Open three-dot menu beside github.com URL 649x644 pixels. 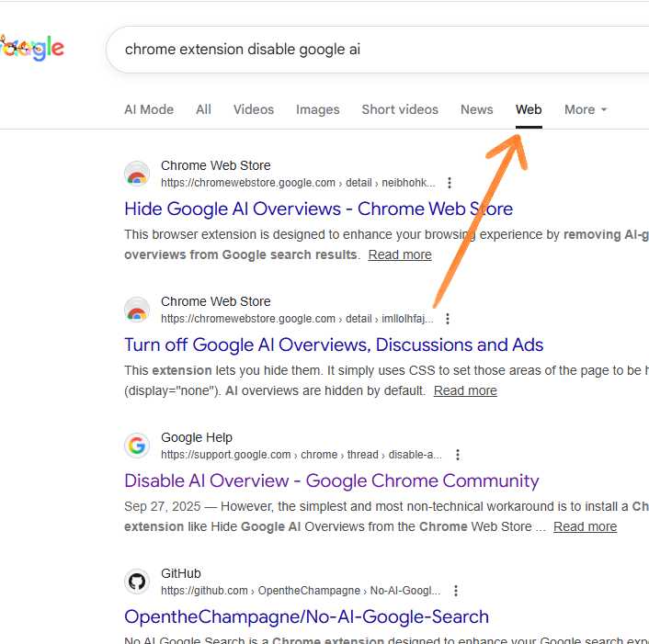[x=456, y=591]
